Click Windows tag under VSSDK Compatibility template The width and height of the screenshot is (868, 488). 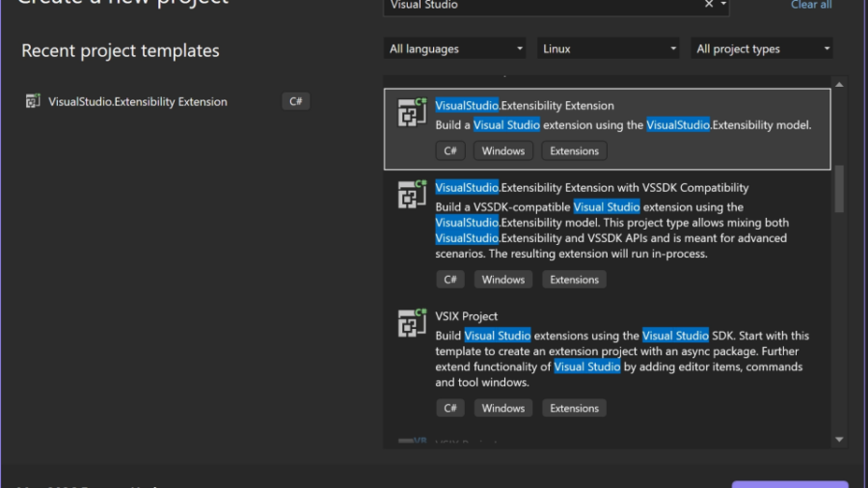click(502, 280)
